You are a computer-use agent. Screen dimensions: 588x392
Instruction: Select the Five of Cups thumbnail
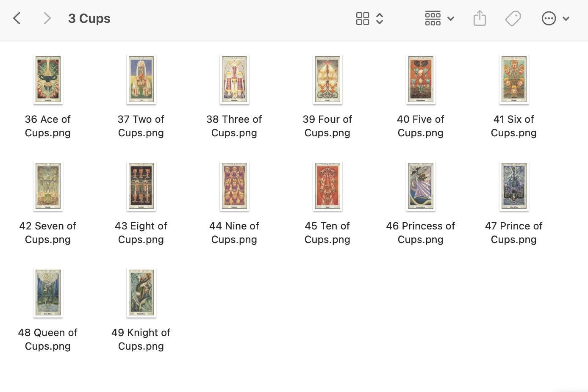click(421, 80)
